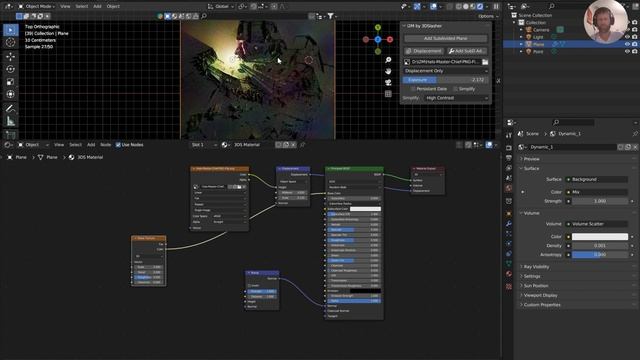Click the Add SubD Ad... button
This screenshot has width=640, height=360.
pyautogui.click(x=467, y=51)
